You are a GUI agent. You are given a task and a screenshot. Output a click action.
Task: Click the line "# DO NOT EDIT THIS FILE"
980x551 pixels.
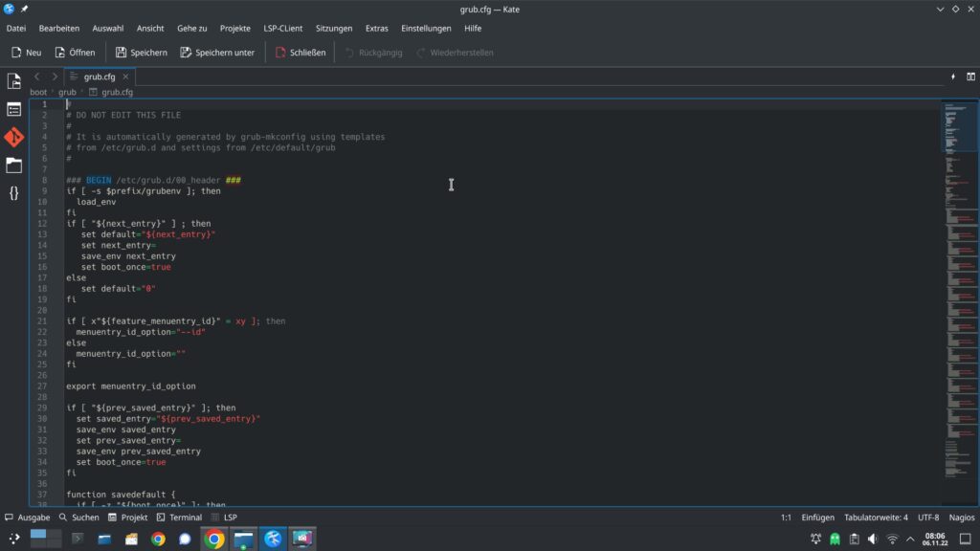coord(123,115)
